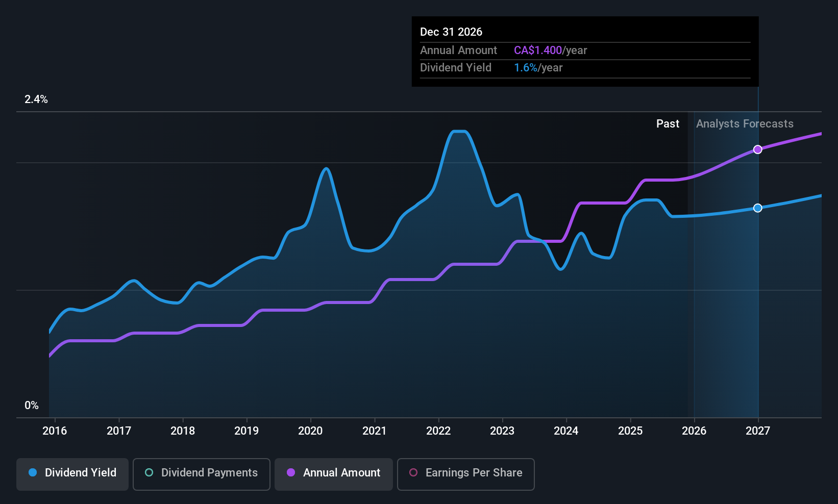The image size is (838, 504).
Task: Click the purple Annual Amount legend dot
Action: pyautogui.click(x=290, y=473)
